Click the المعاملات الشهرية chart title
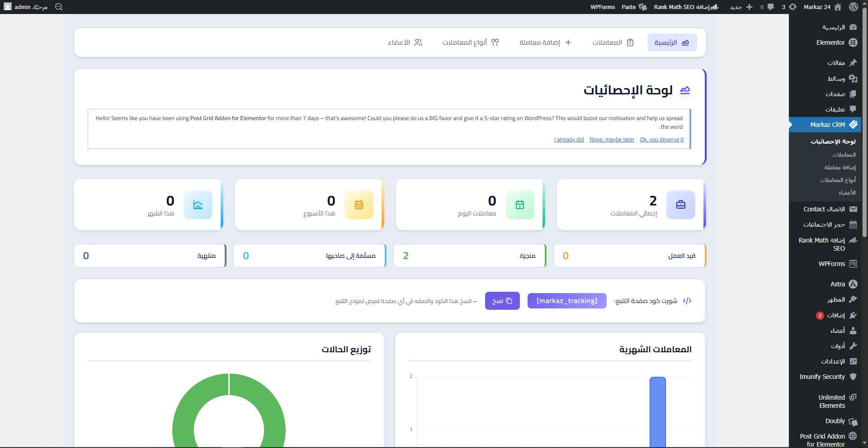 pyautogui.click(x=656, y=350)
